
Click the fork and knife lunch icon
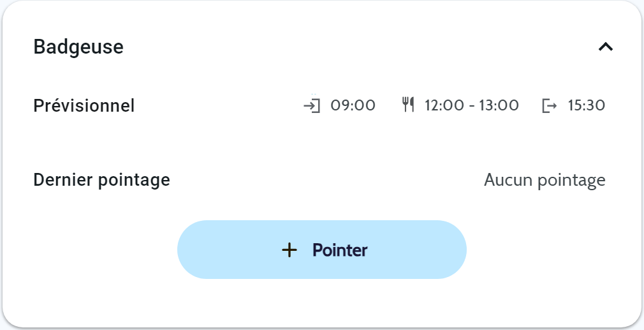(x=408, y=105)
